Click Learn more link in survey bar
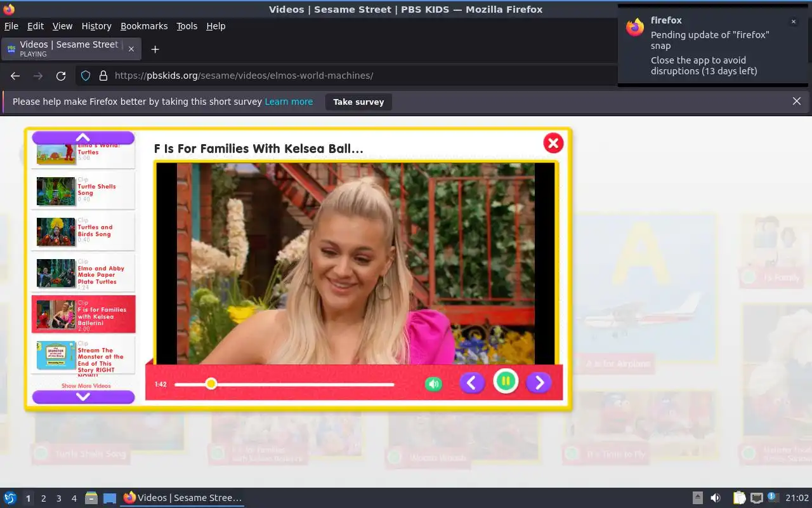The width and height of the screenshot is (812, 508). pyautogui.click(x=289, y=102)
